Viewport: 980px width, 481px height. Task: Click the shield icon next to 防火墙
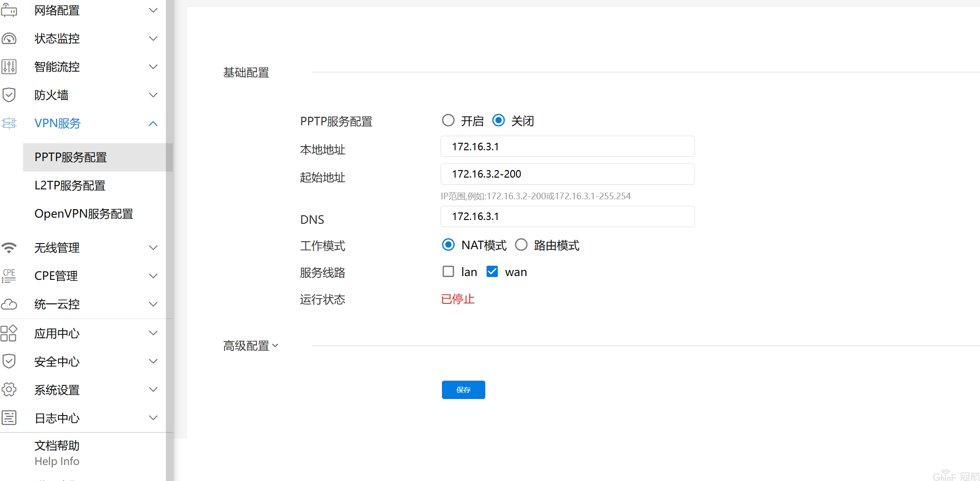pos(9,95)
